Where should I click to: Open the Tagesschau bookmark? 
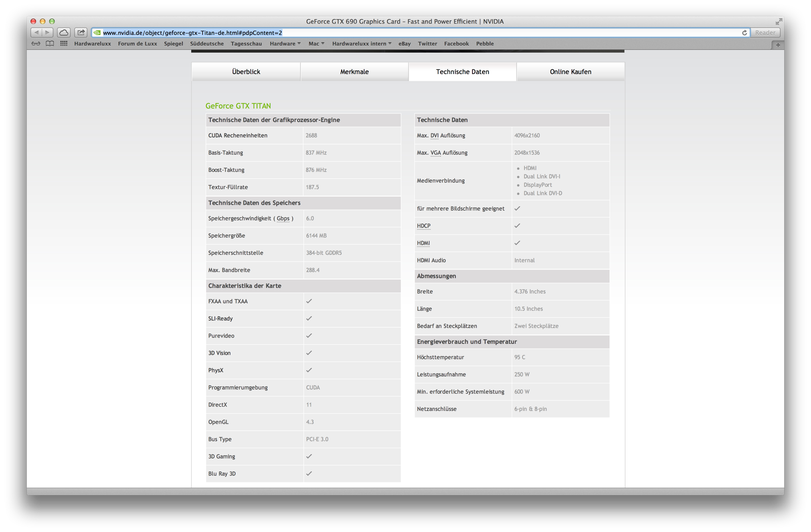pos(246,44)
